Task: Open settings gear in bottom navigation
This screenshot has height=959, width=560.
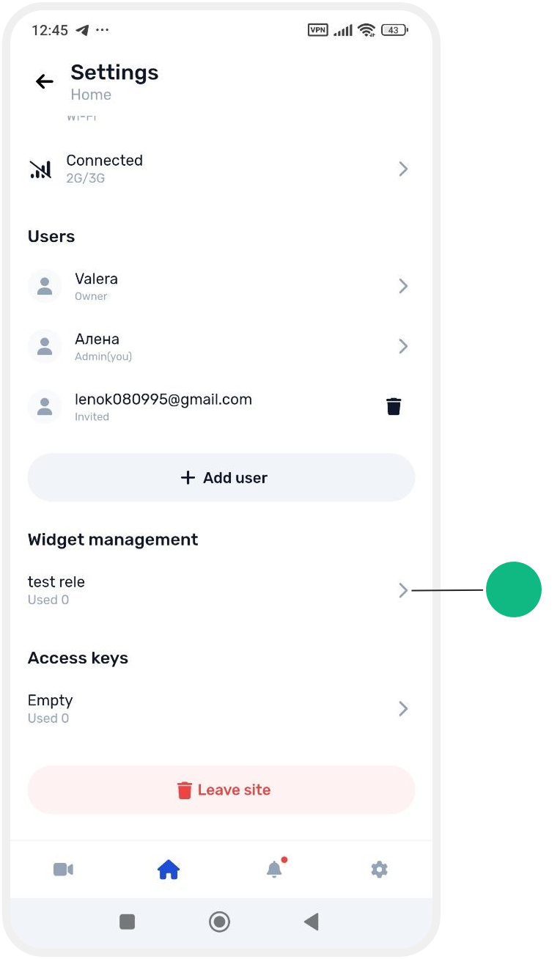Action: tap(379, 870)
